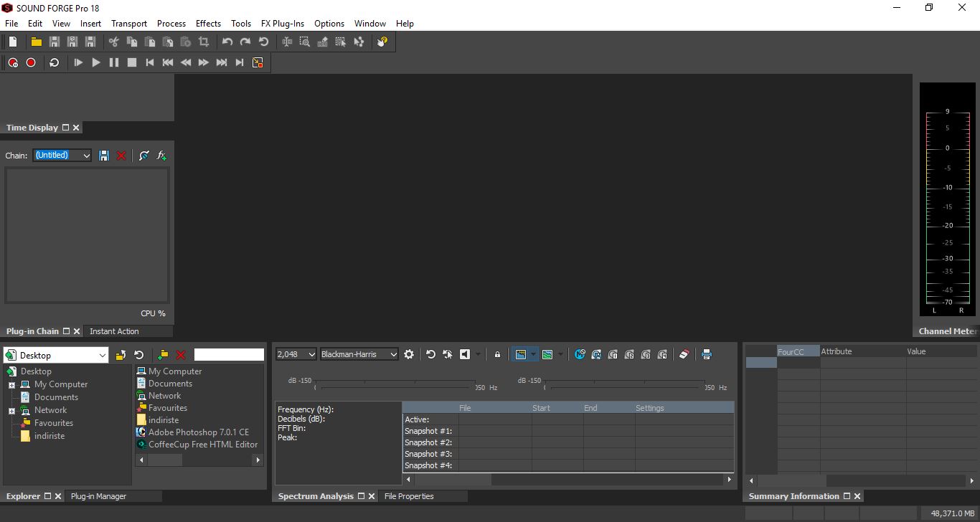Undo the last action in main toolbar
The width and height of the screenshot is (980, 522).
(227, 42)
